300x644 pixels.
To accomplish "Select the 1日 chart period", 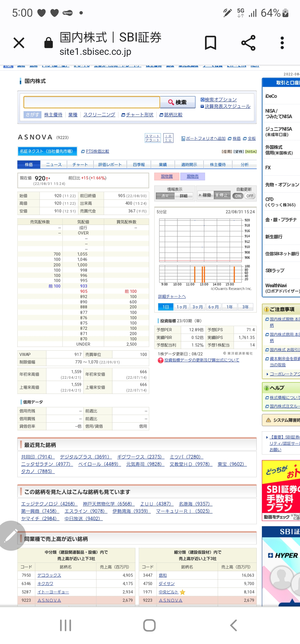I will (x=166, y=307).
